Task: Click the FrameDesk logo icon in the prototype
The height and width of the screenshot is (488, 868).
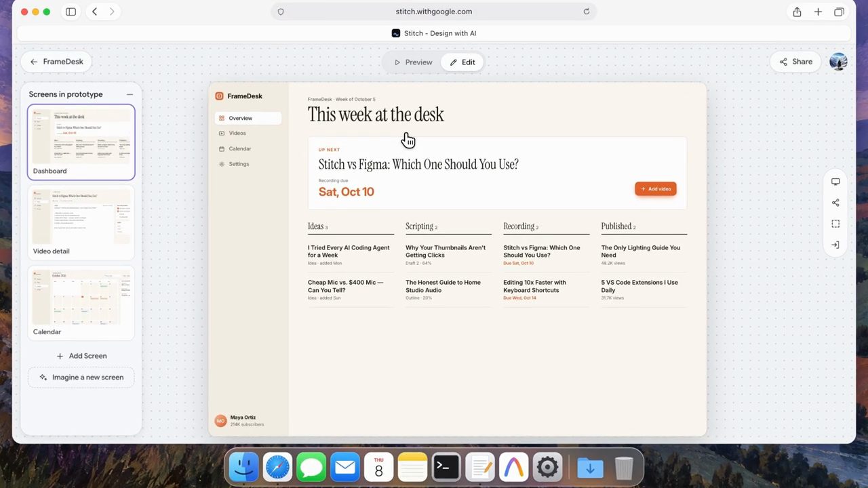Action: pos(219,96)
